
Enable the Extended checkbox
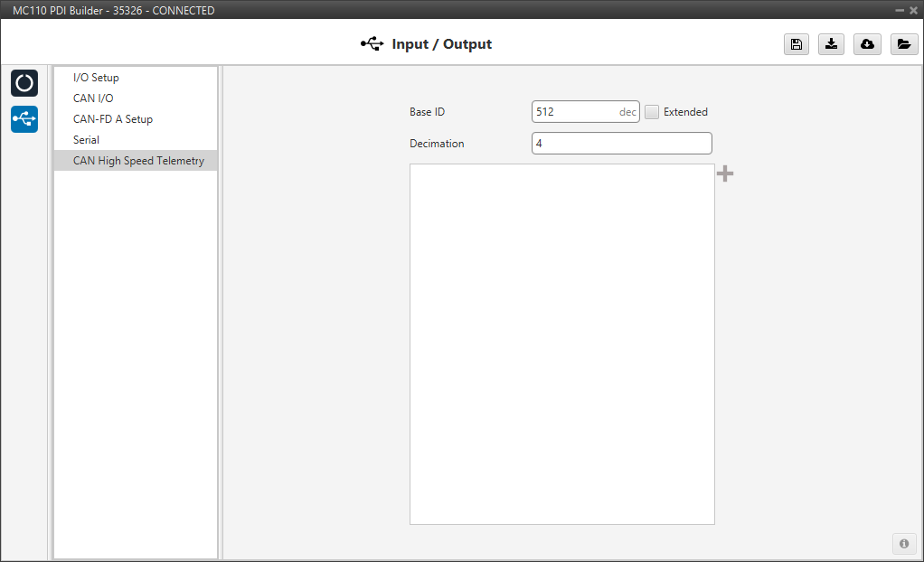coord(652,112)
